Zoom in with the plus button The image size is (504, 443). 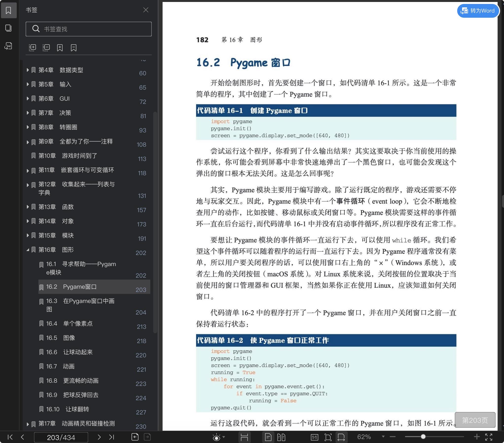[477, 437]
